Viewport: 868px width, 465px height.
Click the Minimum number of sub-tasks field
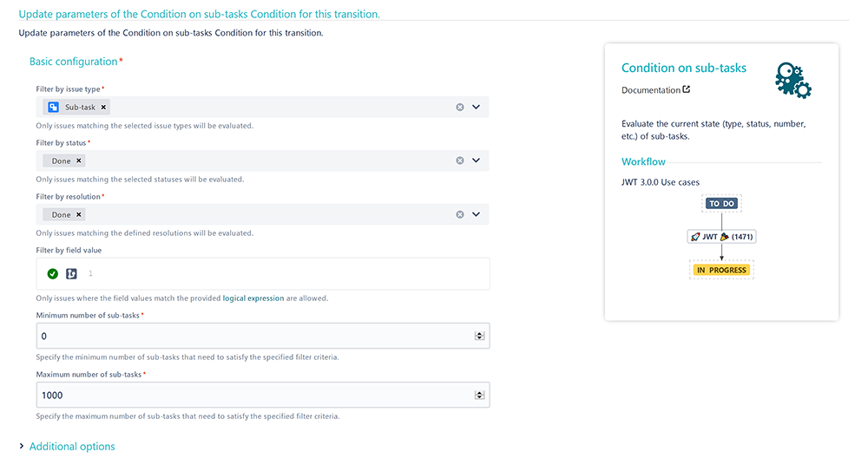(263, 336)
